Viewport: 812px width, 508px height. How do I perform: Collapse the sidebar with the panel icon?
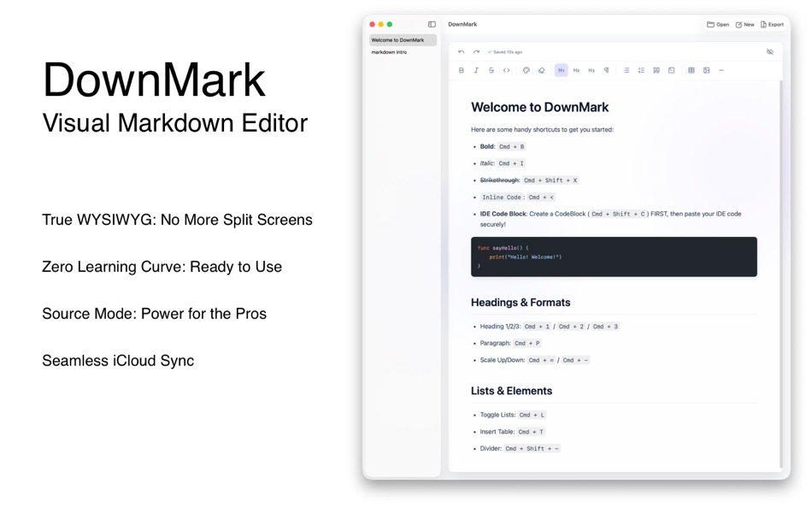pos(432,24)
